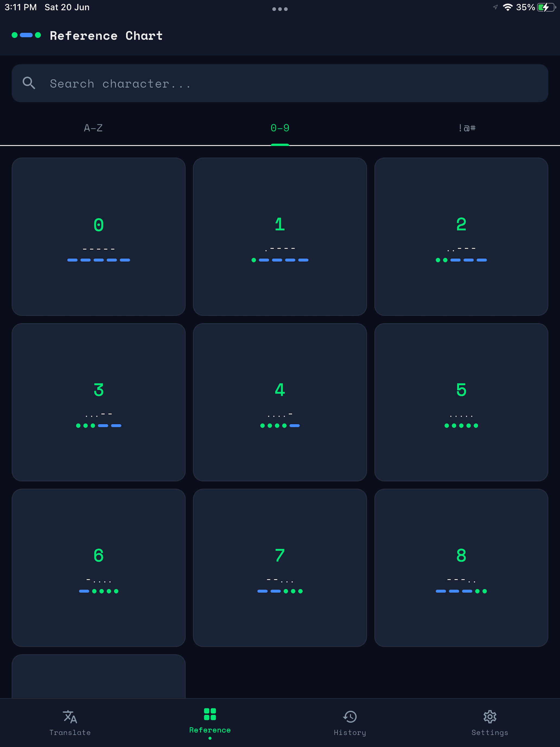Tap the digit 3 card
The image size is (560, 747).
(x=98, y=402)
